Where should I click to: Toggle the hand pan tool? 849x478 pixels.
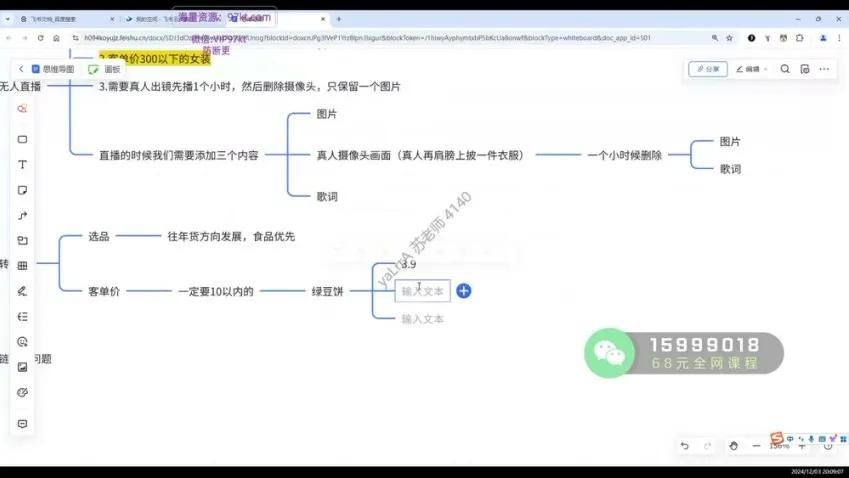(733, 446)
